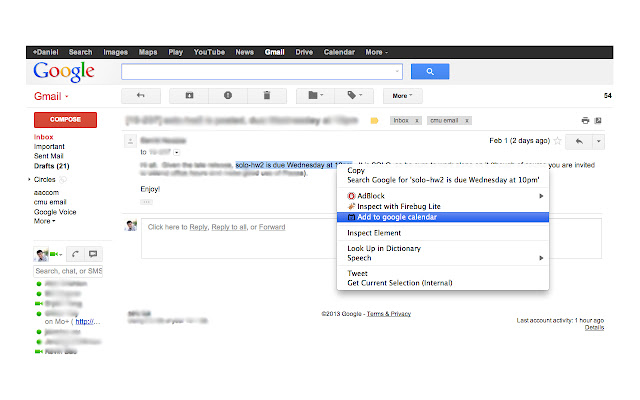The height and width of the screenshot is (400, 640).
Task: Toggle the yellow importance marker
Action: (374, 120)
